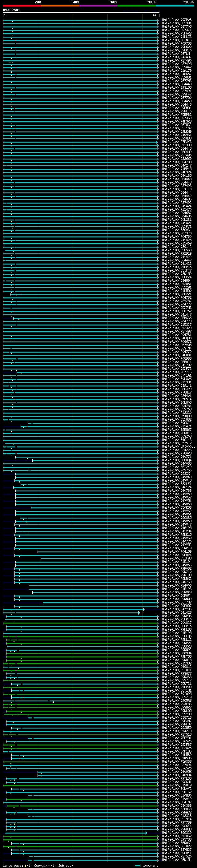Viewport: 197px width, 868px height.
Task: Select hit label UniRef100_P14278
Action: [x=177, y=731]
